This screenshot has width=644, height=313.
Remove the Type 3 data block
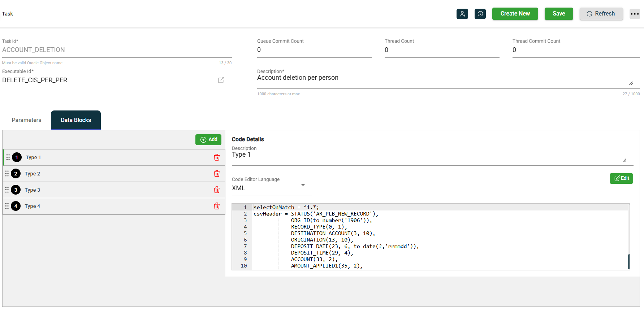(217, 190)
